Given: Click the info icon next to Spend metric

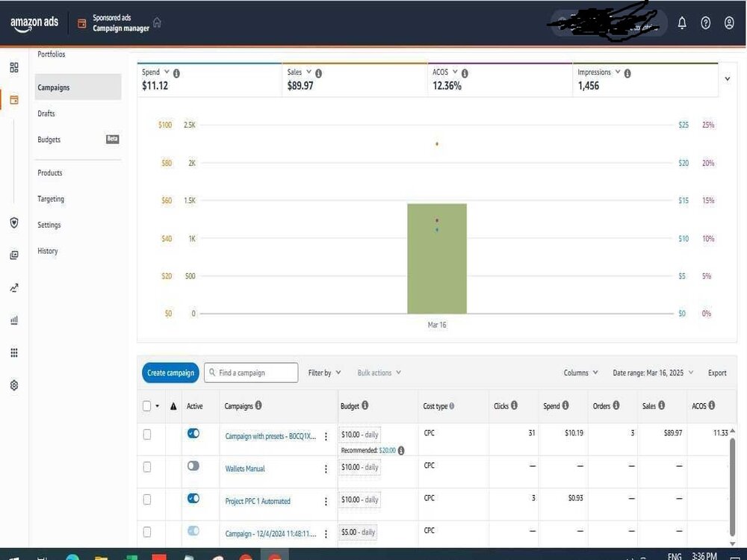Looking at the screenshot, I should pos(176,73).
